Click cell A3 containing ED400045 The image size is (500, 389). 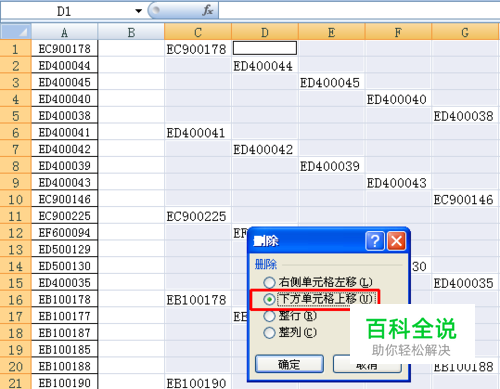64,82
